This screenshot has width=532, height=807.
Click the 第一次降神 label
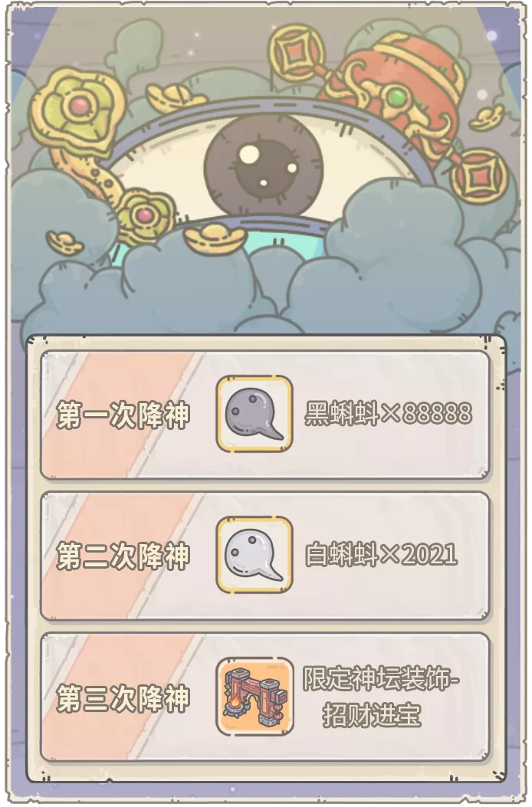123,415
